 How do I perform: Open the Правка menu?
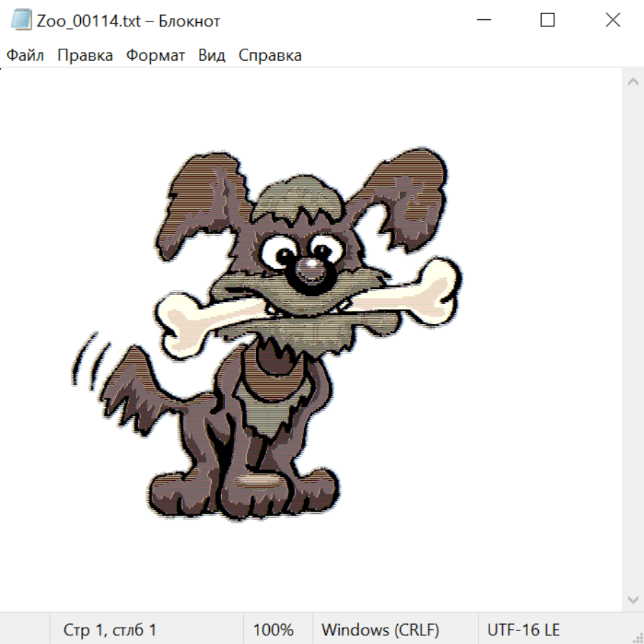85,56
